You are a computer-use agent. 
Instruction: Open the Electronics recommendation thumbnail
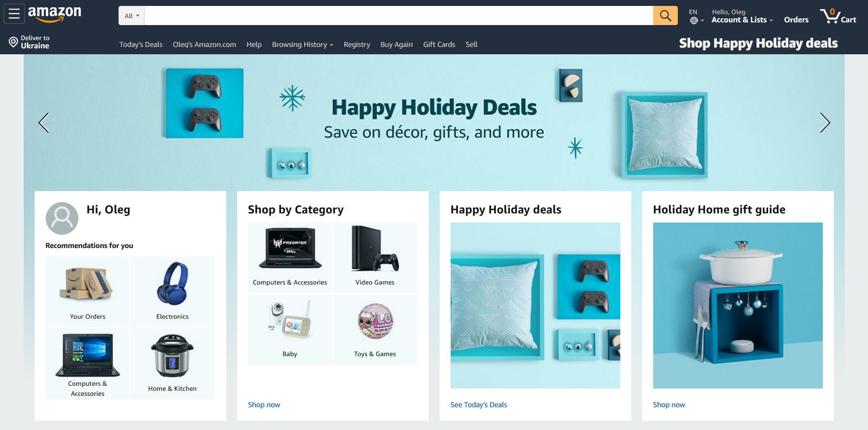[x=172, y=292]
